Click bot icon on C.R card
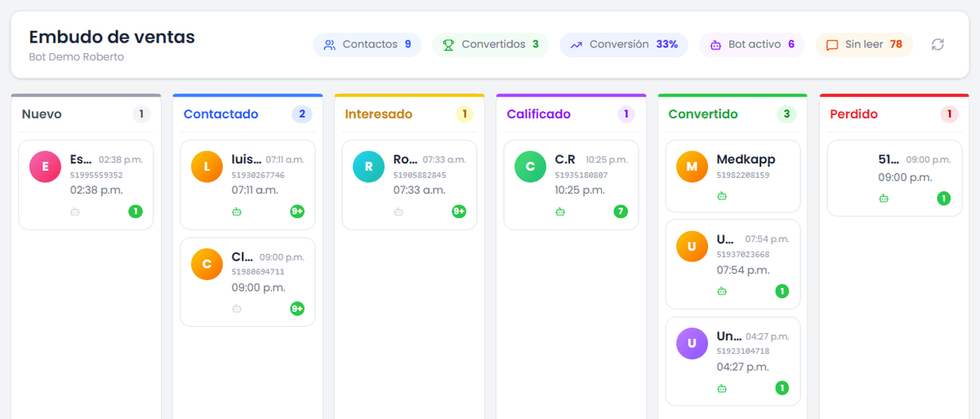Image resolution: width=980 pixels, height=419 pixels. [x=560, y=212]
